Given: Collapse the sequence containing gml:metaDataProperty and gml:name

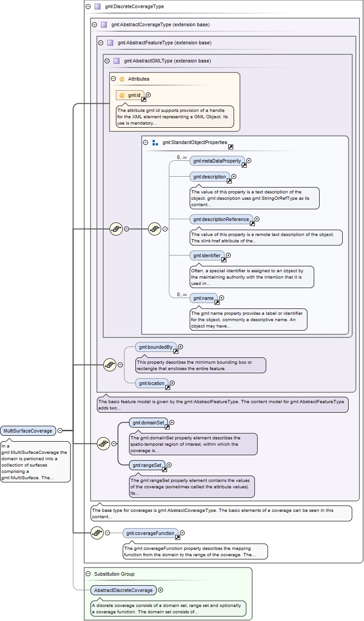Looking at the screenshot, I should [165, 229].
